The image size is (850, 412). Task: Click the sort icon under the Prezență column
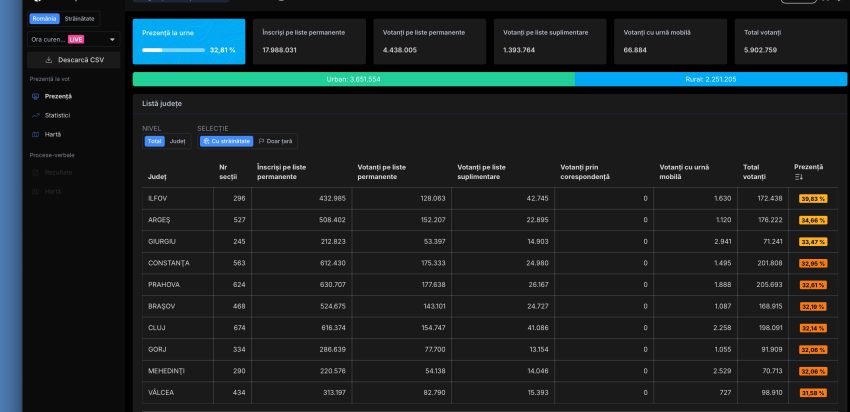(799, 177)
